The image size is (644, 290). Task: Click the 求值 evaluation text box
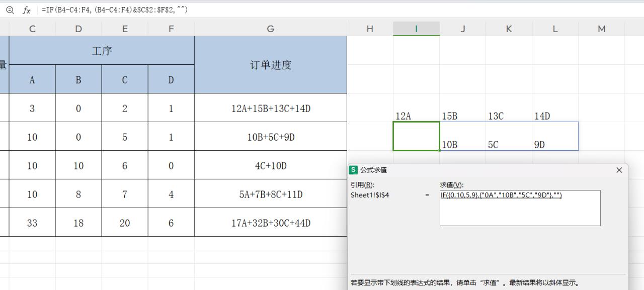pos(520,208)
